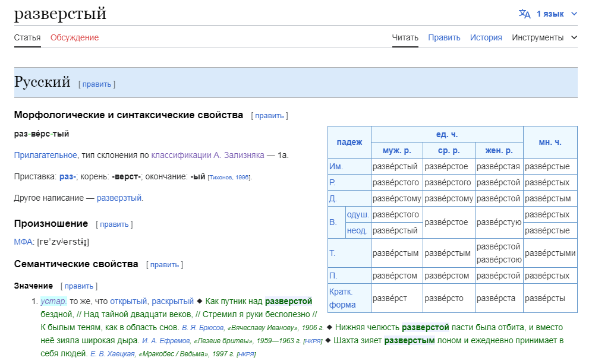This screenshot has height=364, width=592.
Task: Click the 'муж. р.' column header
Action: (397, 150)
